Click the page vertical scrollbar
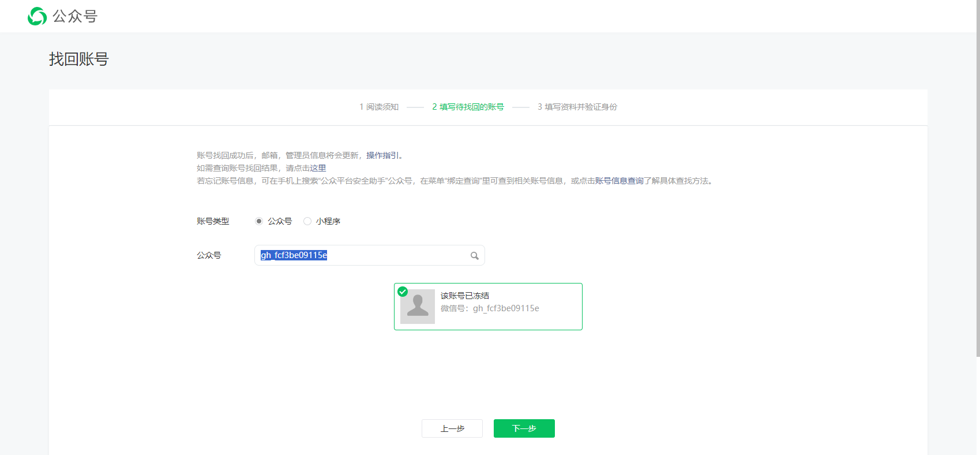This screenshot has width=980, height=455. click(978, 179)
